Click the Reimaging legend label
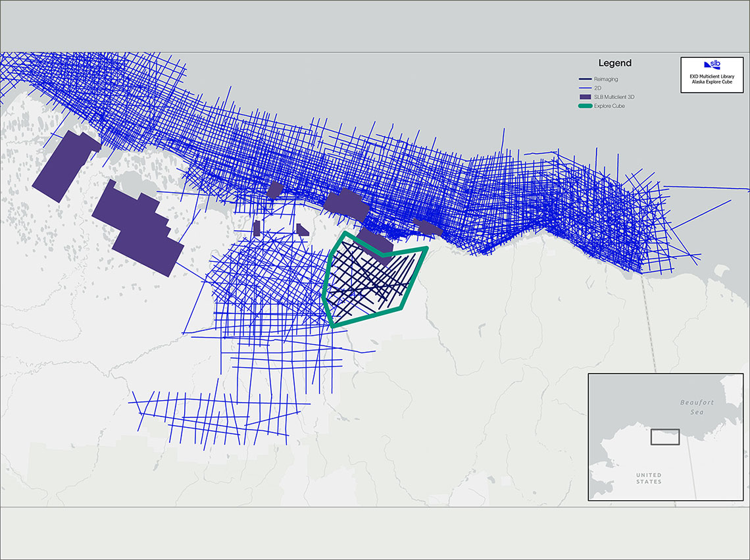Image resolution: width=750 pixels, height=560 pixels. point(606,79)
